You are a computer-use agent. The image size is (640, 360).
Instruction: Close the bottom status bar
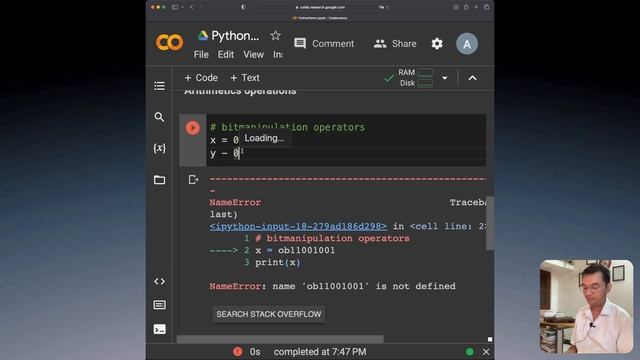486,351
